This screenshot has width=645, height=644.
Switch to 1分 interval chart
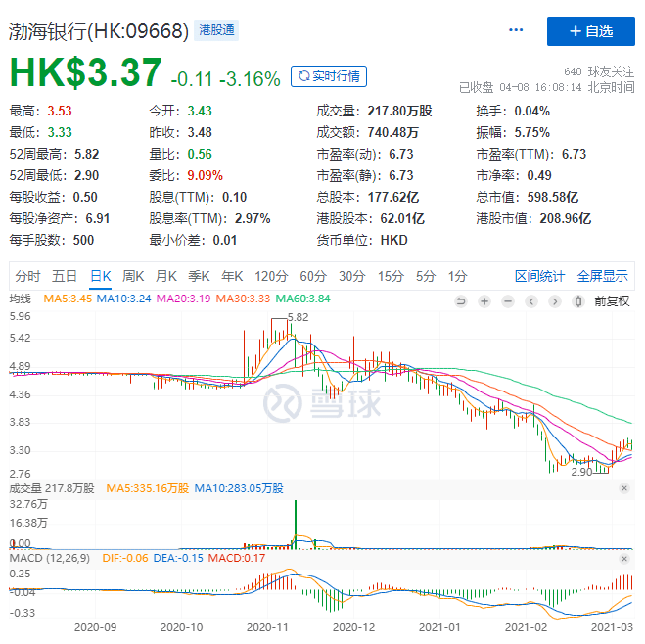pyautogui.click(x=457, y=276)
